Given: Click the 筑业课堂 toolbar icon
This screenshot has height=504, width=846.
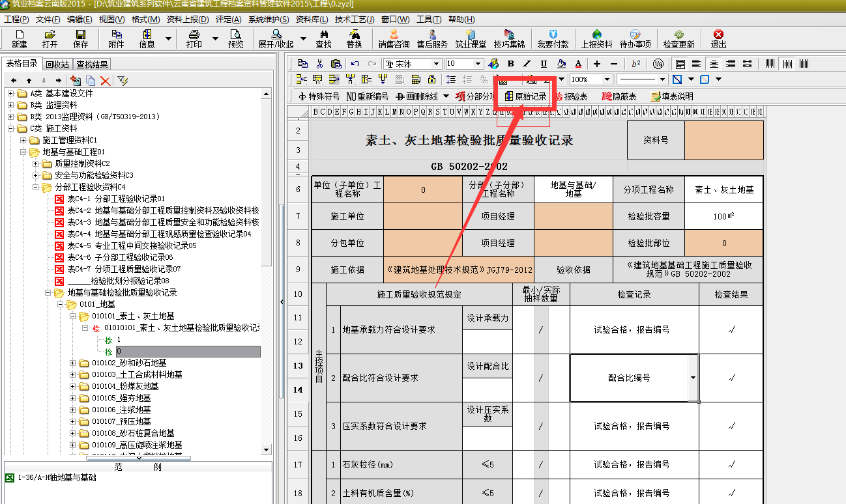Looking at the screenshot, I should click(x=471, y=38).
